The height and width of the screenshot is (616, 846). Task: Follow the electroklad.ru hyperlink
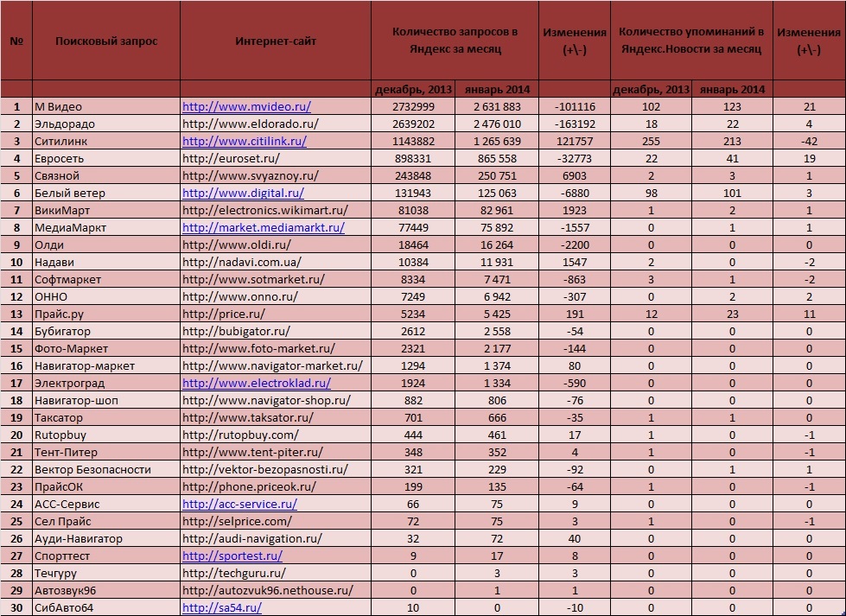[257, 383]
